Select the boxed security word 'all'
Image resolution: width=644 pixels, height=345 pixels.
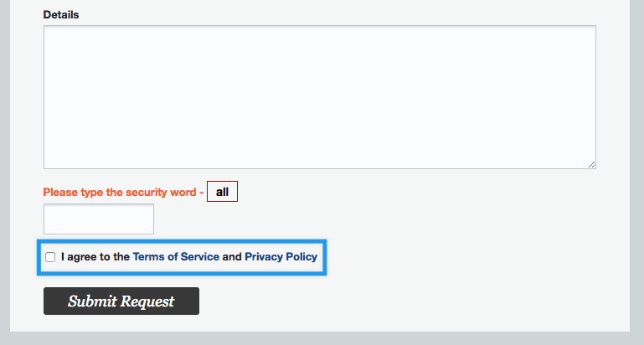(x=222, y=192)
